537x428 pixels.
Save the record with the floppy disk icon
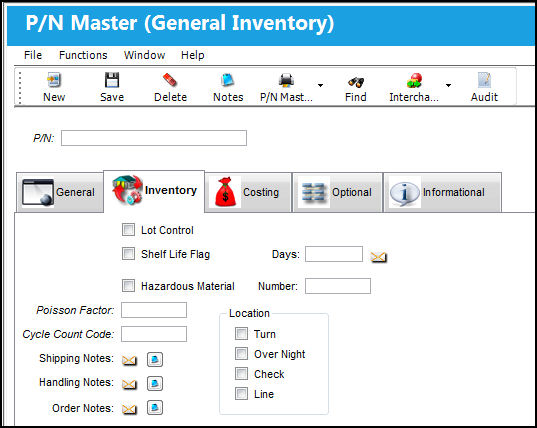tap(112, 80)
